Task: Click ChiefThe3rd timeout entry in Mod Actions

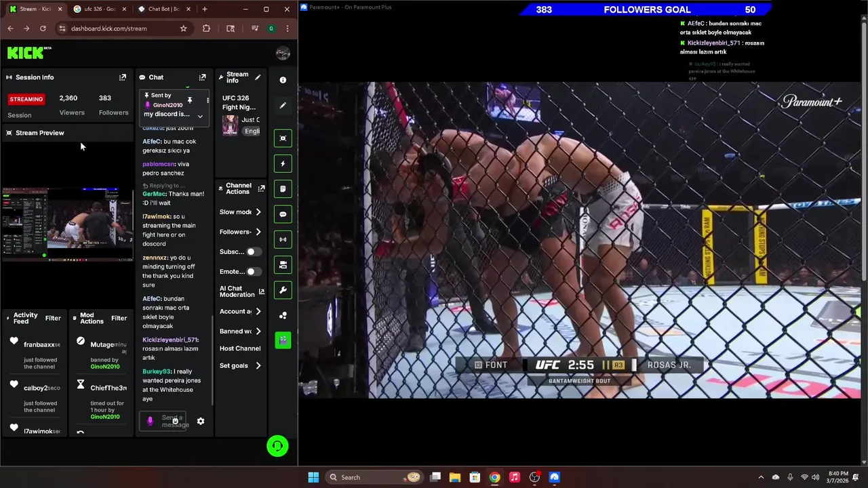Action: [102, 400]
